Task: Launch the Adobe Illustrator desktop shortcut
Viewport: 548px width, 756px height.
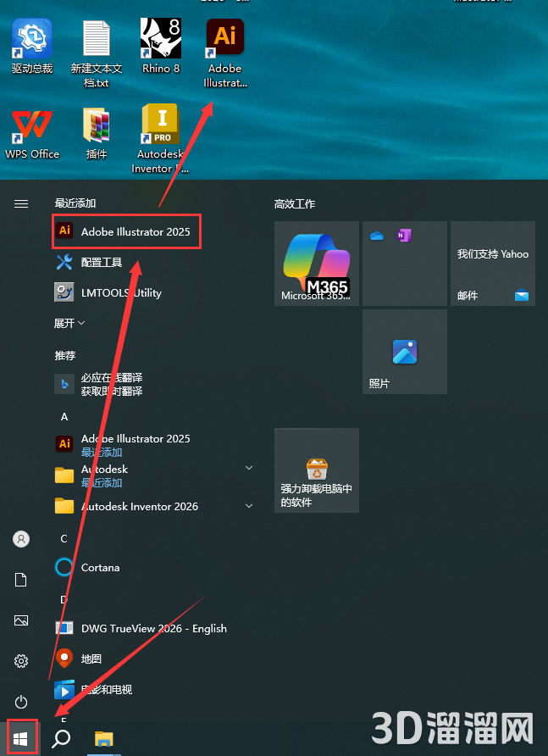Action: 225,53
